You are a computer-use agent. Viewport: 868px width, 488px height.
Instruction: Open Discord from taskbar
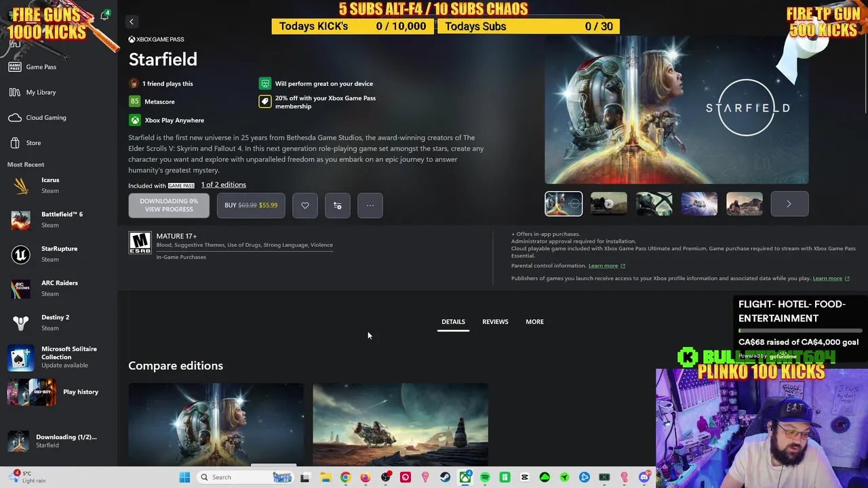644,477
